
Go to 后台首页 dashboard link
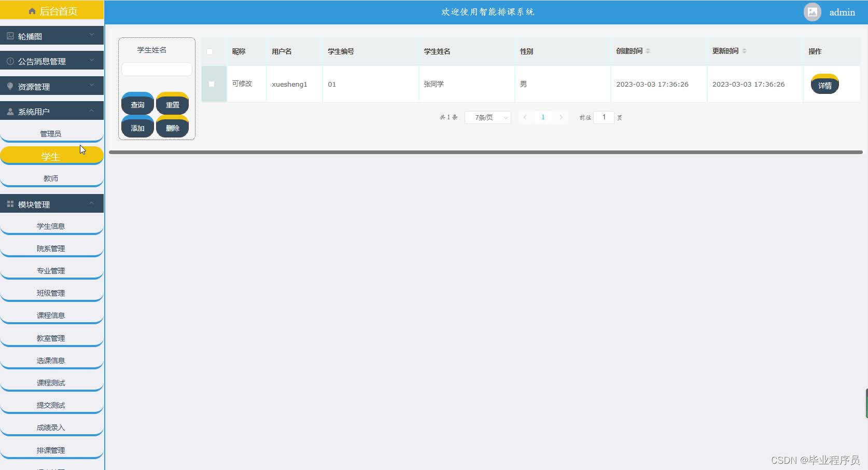click(52, 11)
